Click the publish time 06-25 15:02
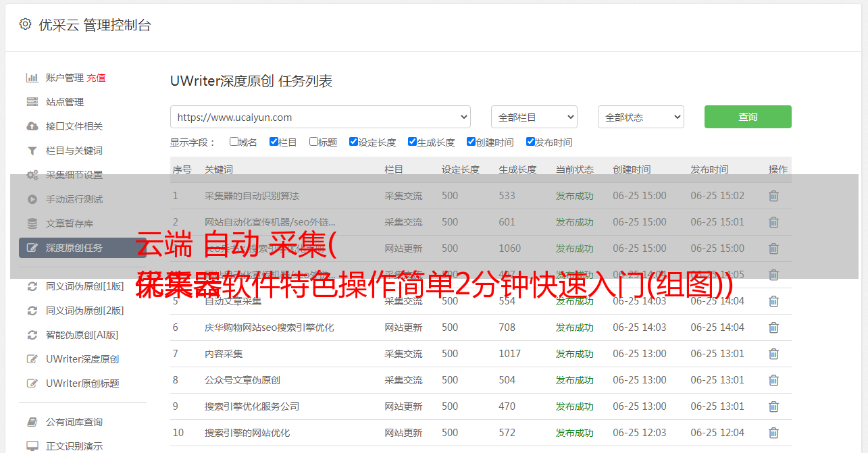This screenshot has width=868, height=453. pyautogui.click(x=717, y=196)
